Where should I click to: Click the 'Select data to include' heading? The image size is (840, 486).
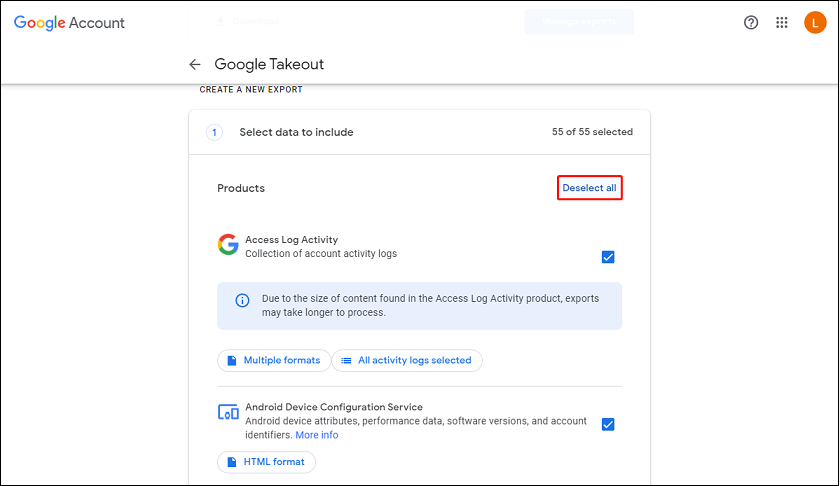tap(296, 132)
